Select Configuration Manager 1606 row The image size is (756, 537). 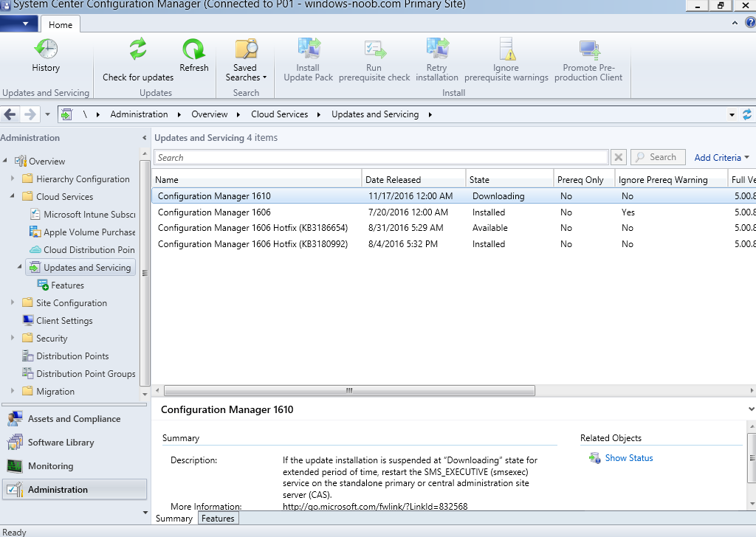454,212
